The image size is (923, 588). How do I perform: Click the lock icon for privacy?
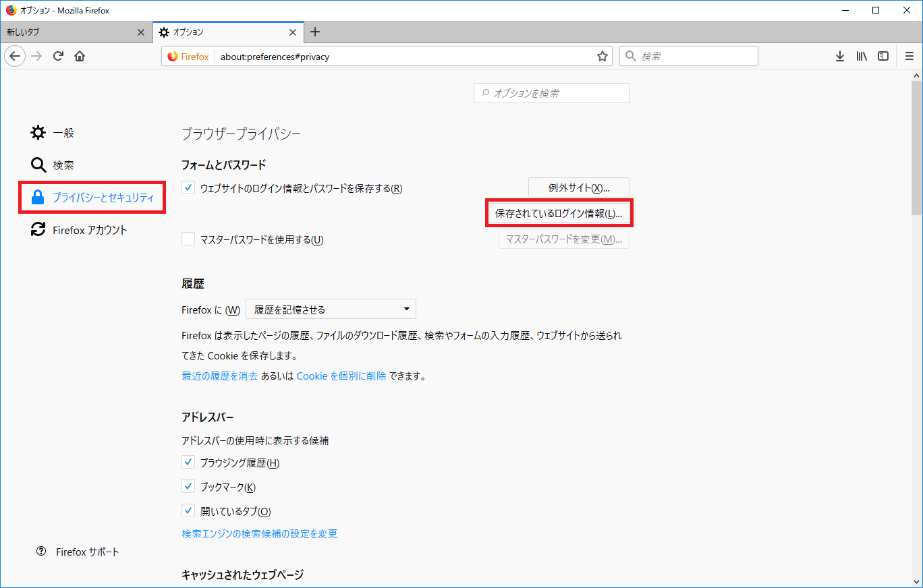(x=38, y=198)
